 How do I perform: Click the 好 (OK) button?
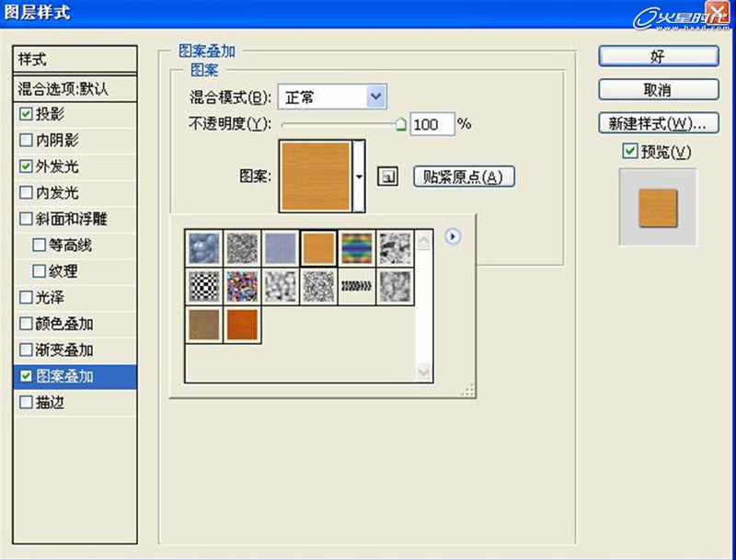657,56
